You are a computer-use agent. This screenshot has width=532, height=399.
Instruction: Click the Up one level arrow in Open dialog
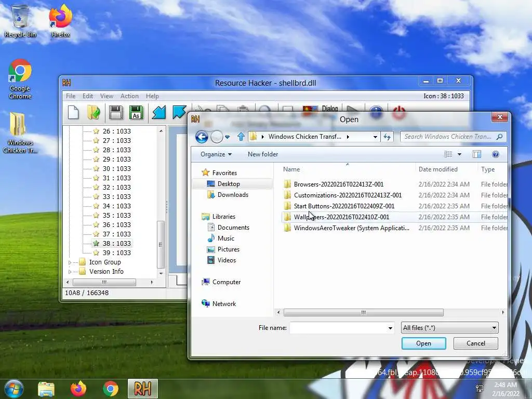(x=241, y=137)
